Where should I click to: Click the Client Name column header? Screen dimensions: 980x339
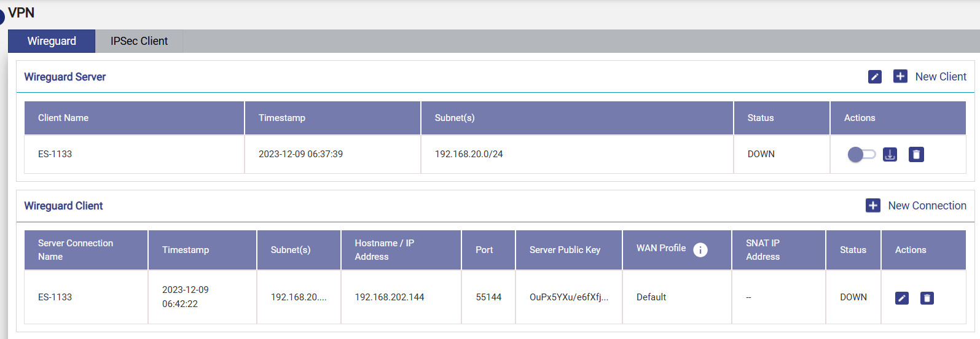pos(63,118)
